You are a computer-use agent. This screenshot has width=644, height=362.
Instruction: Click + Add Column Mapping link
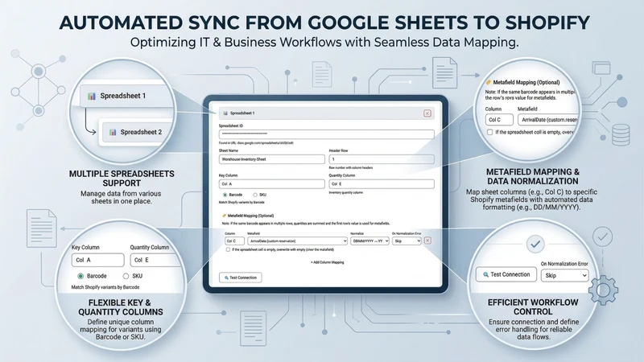click(327, 262)
